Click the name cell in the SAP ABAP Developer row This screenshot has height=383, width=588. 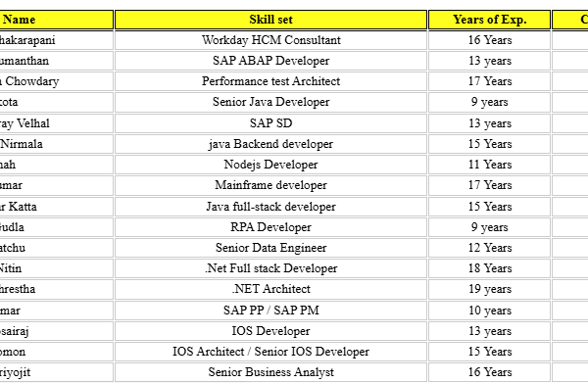pyautogui.click(x=56, y=61)
